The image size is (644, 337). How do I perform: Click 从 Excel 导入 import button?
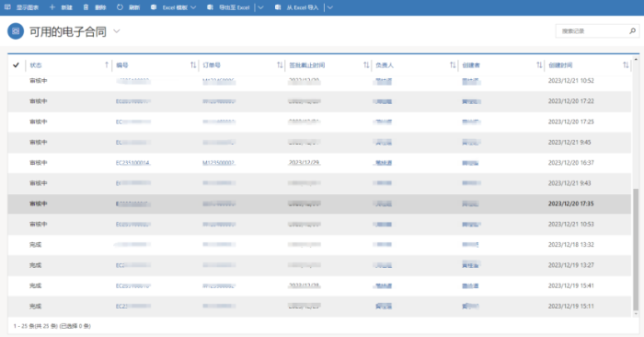tap(297, 7)
